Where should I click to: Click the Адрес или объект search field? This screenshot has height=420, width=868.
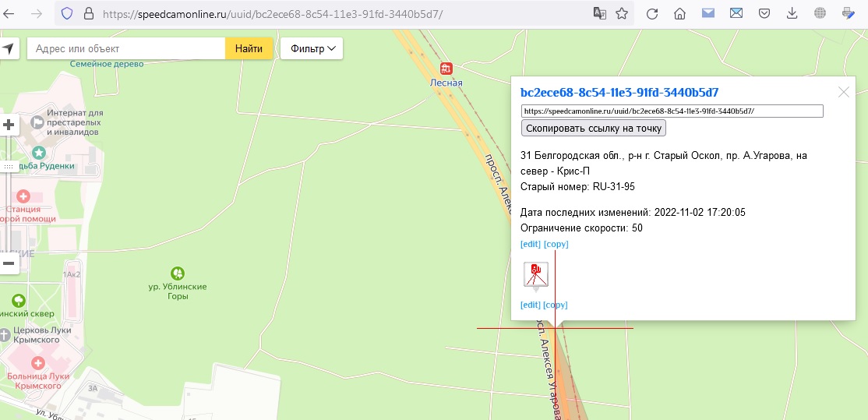[x=126, y=49]
